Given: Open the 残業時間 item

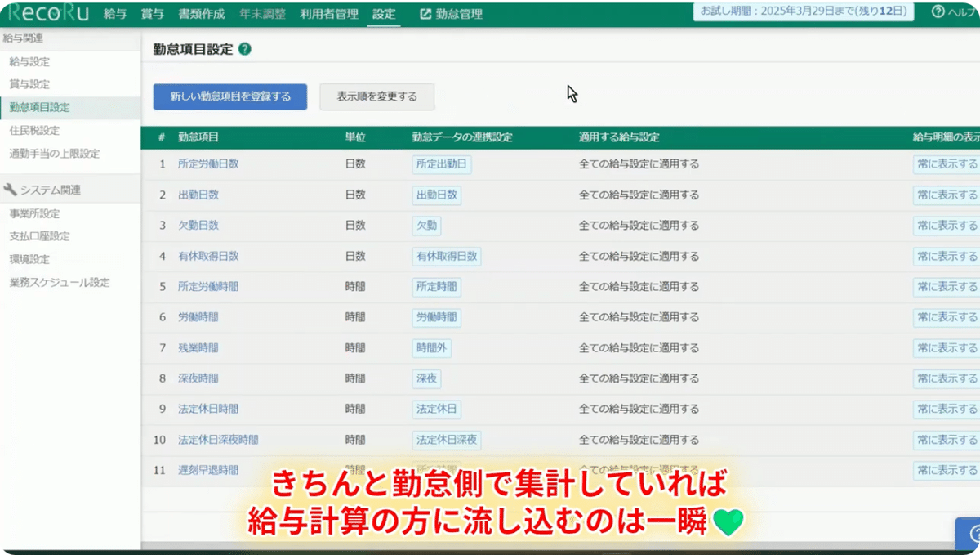Looking at the screenshot, I should click(198, 347).
